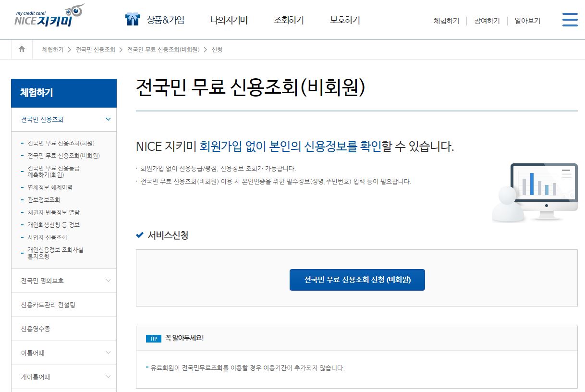Click the home icon in breadcrumb

[x=22, y=49]
